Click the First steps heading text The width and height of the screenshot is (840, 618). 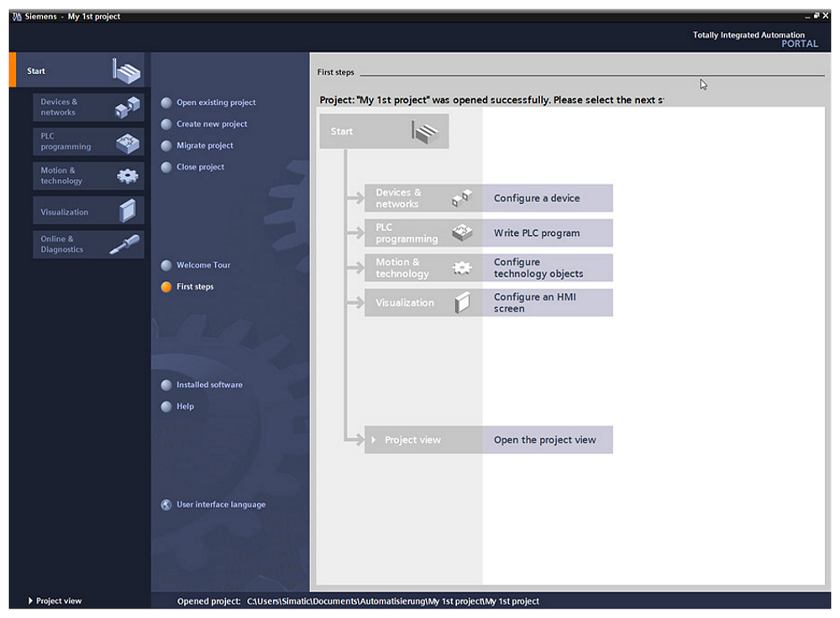pos(335,72)
